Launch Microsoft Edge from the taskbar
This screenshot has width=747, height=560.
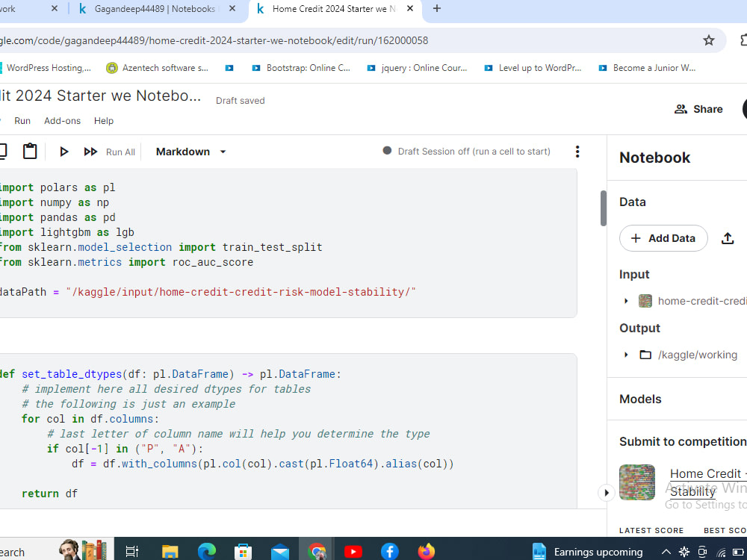tap(207, 551)
